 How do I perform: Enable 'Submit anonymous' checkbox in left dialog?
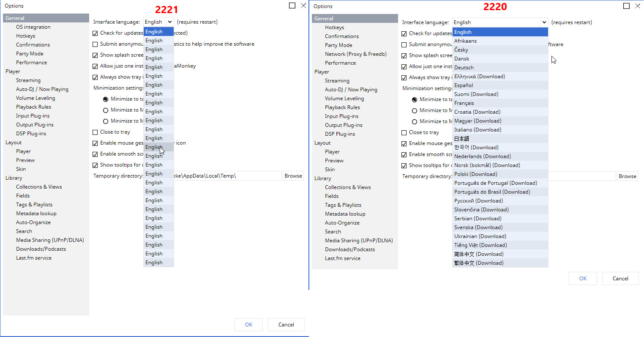[95, 44]
